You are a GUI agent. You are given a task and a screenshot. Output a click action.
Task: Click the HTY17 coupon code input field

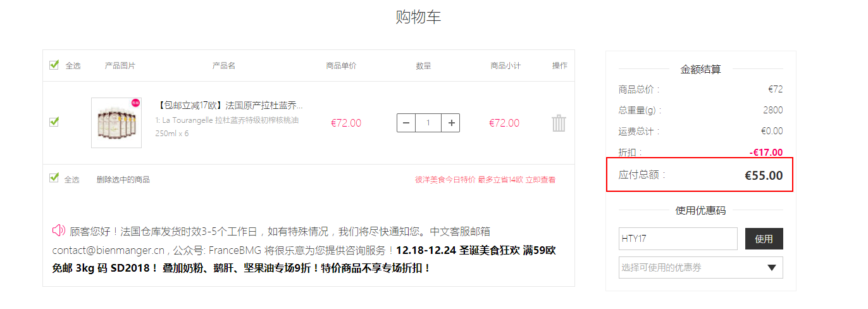coord(678,239)
